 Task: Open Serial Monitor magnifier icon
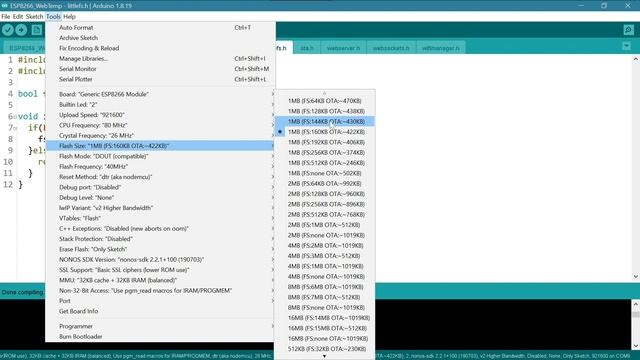pos(629,30)
